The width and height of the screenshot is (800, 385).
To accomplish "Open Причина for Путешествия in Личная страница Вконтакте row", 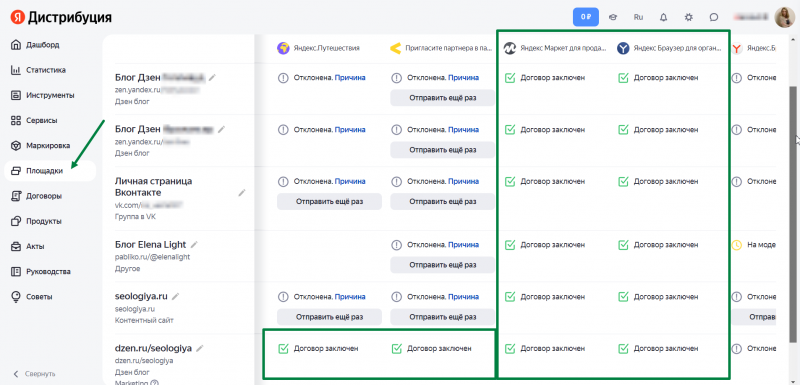I will tap(350, 181).
